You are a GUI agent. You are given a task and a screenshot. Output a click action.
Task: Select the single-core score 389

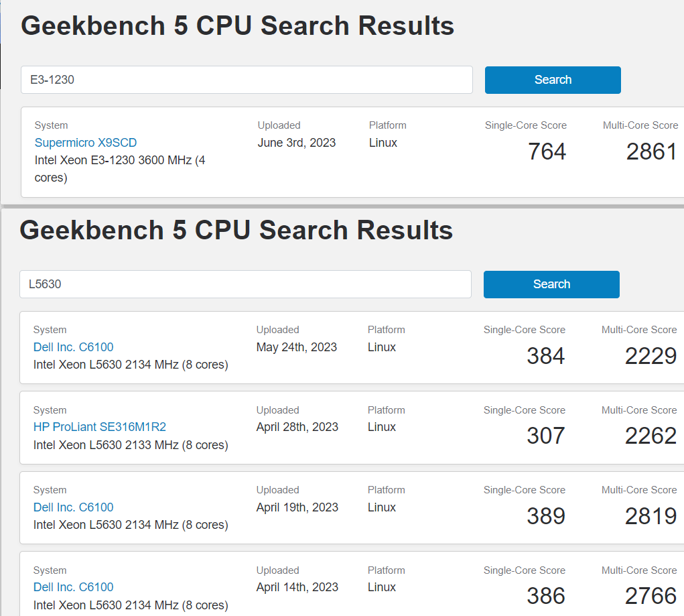[x=545, y=516]
